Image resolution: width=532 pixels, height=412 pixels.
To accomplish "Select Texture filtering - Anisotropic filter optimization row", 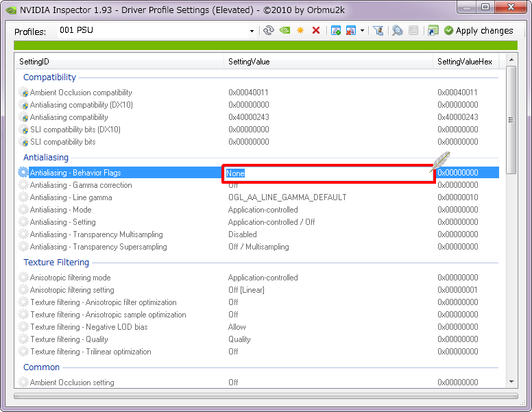I will pos(257,302).
